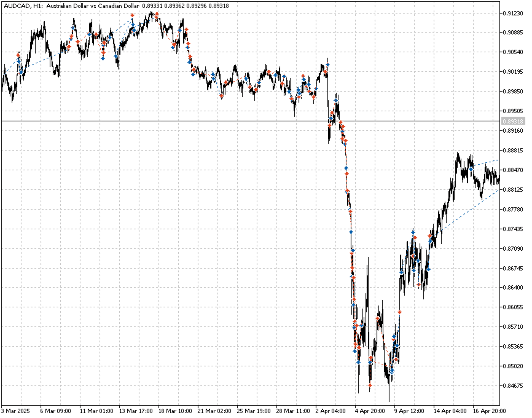Screen dimensions: 532x418
Task: Click the blue buy arrow near the 0.87435 peak
Action: coord(413,232)
